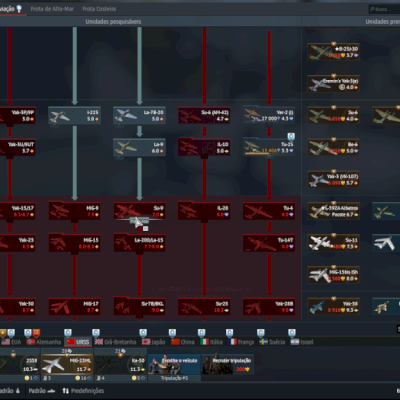This screenshot has width=400, height=400.
Task: Select premium Yak-38 jet card
Action: click(334, 307)
